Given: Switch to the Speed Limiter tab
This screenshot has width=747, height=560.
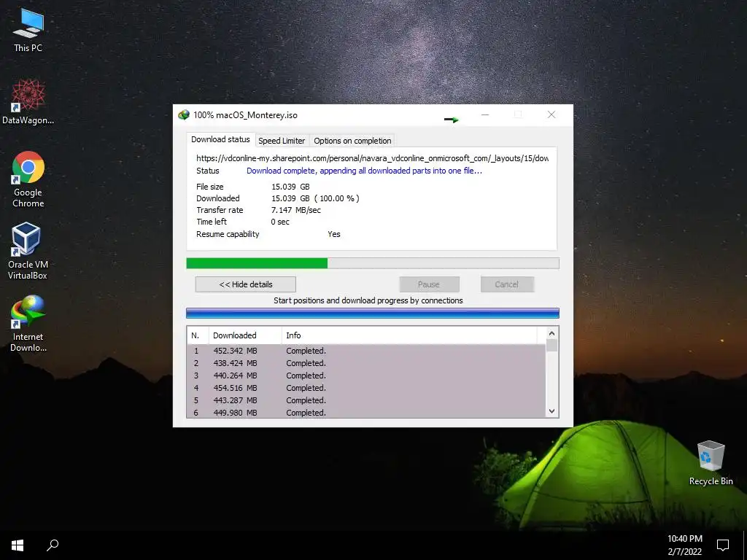Looking at the screenshot, I should point(282,141).
